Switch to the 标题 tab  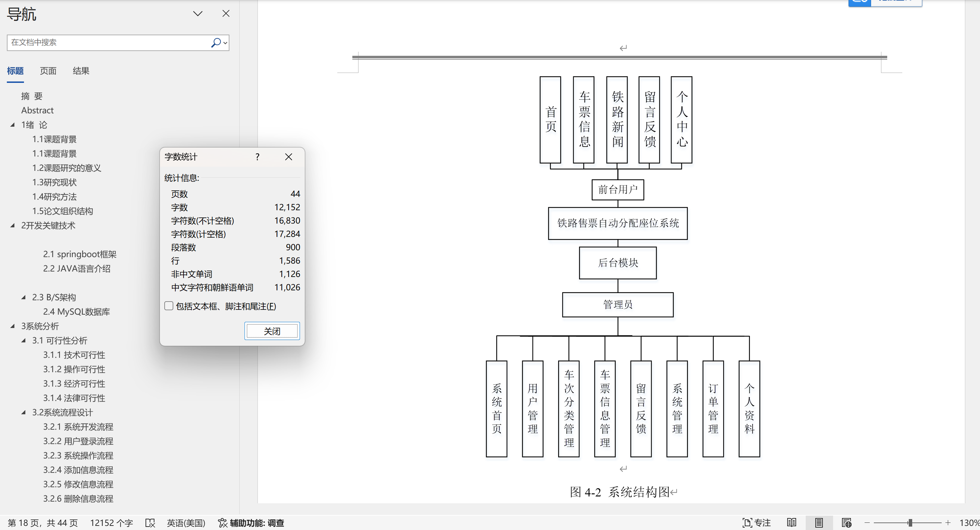click(15, 71)
